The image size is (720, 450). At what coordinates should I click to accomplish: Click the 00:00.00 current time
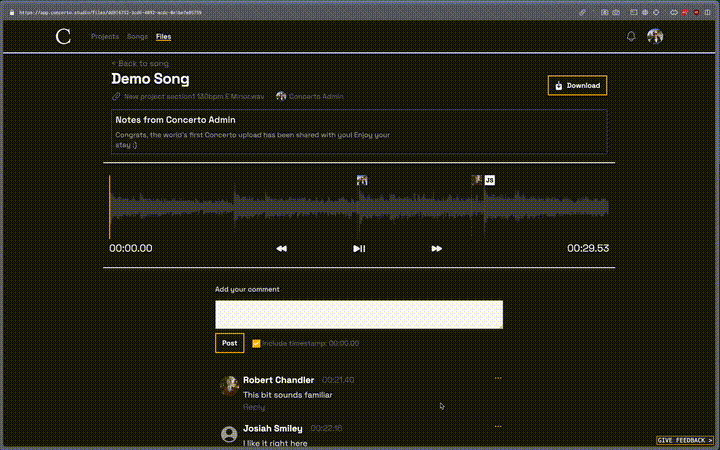coord(131,248)
